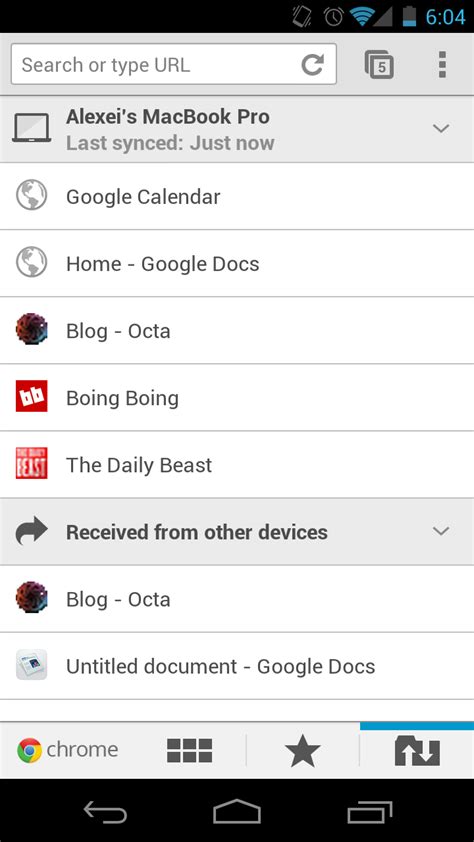Open the Google Calendar synced tab
Image resolution: width=474 pixels, height=842 pixels.
tap(237, 197)
